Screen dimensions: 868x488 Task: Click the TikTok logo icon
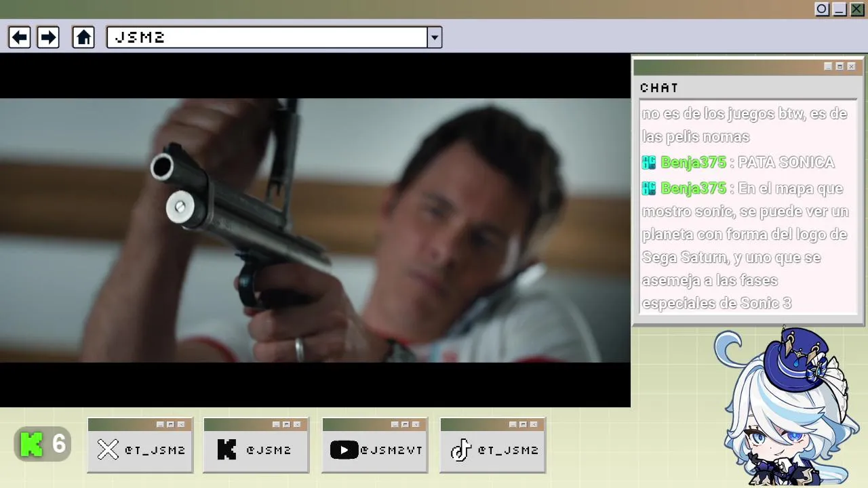pyautogui.click(x=461, y=449)
